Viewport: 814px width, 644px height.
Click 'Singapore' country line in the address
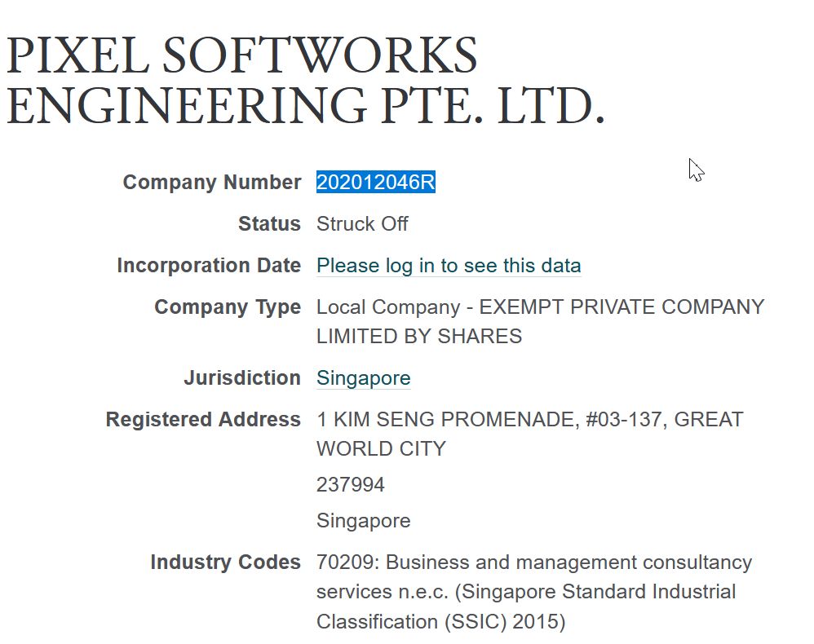[x=364, y=520]
